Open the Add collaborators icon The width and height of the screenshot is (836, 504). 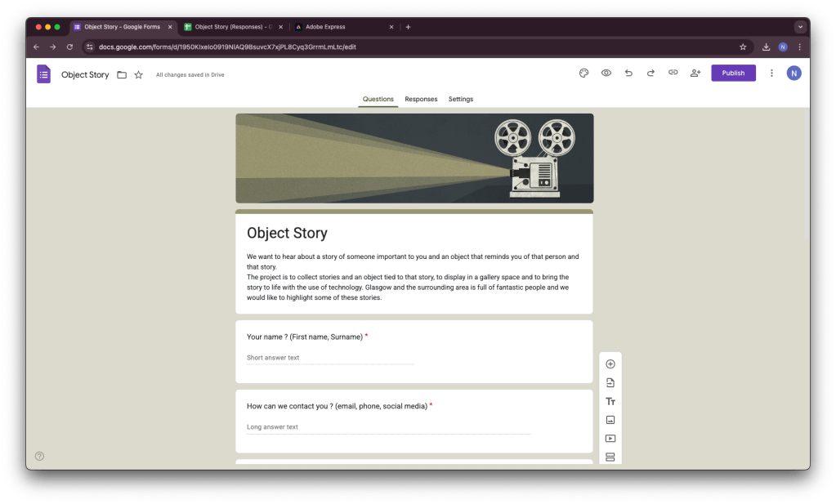(695, 73)
